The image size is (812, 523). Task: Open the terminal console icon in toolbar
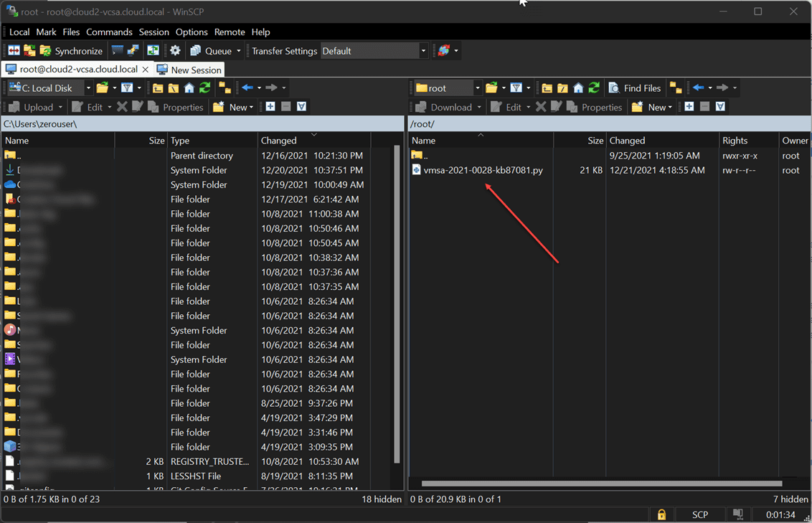(118, 51)
